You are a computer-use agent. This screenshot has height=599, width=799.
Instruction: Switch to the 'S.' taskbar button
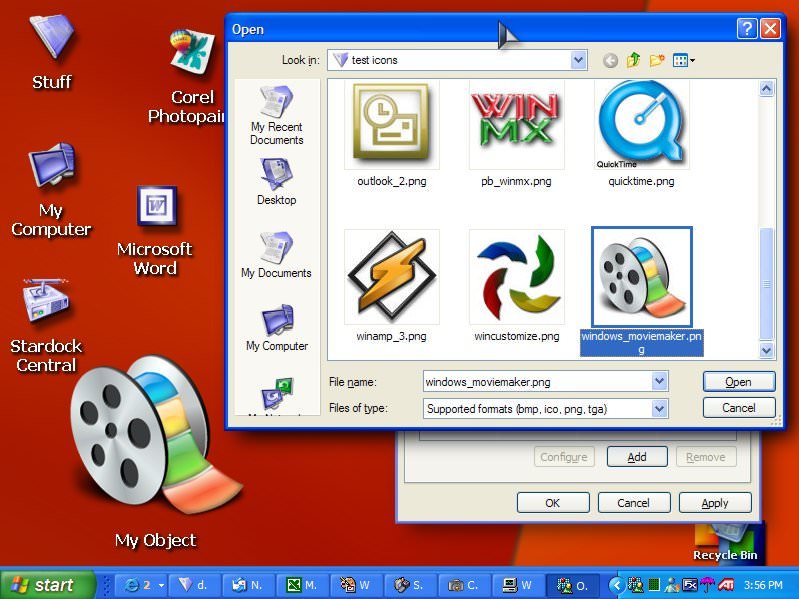point(411,585)
